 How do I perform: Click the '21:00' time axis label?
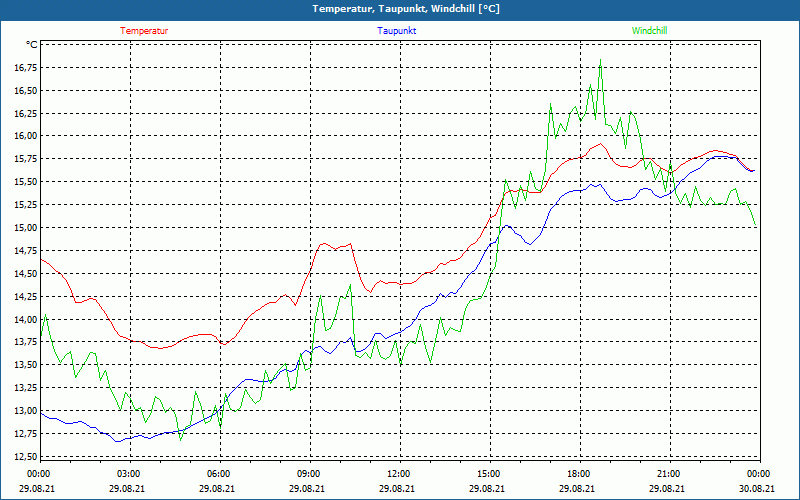click(x=667, y=474)
